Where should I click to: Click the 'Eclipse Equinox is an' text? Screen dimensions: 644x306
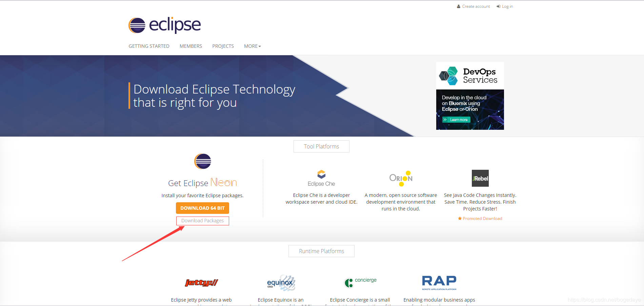click(x=281, y=300)
